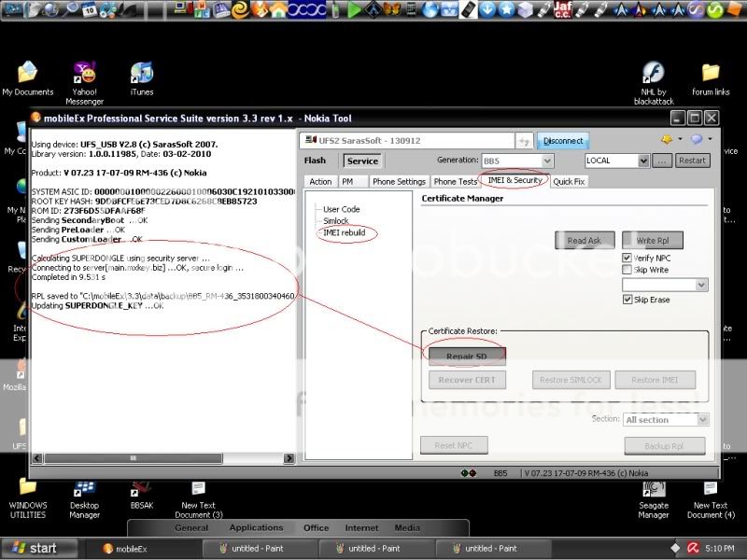The image size is (747, 560).
Task: Click the log scrollbar right arrow
Action: tap(289, 458)
